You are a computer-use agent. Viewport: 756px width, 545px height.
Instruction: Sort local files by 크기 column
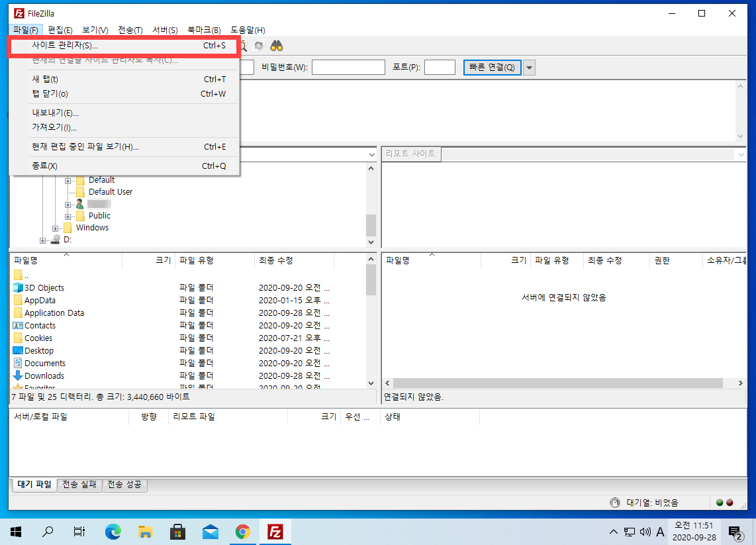tap(149, 260)
